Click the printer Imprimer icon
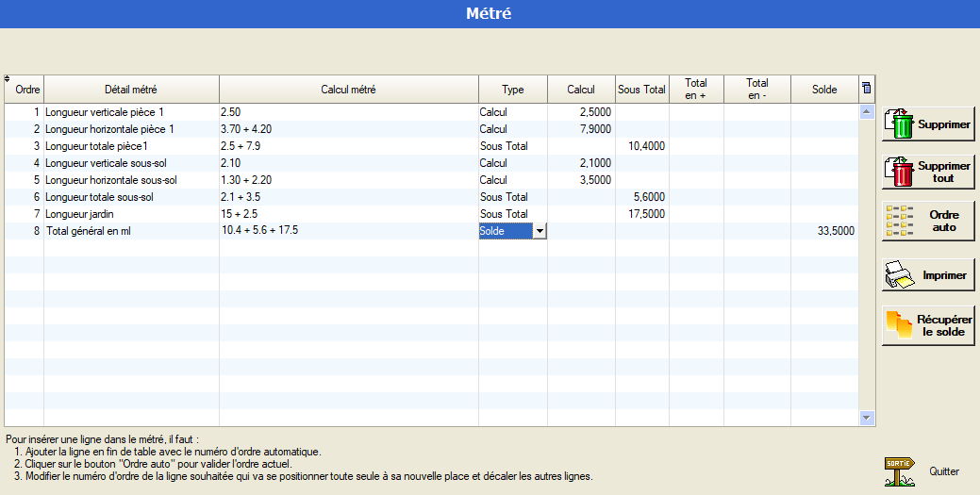Viewport: 980px width, 495px height. (901, 275)
